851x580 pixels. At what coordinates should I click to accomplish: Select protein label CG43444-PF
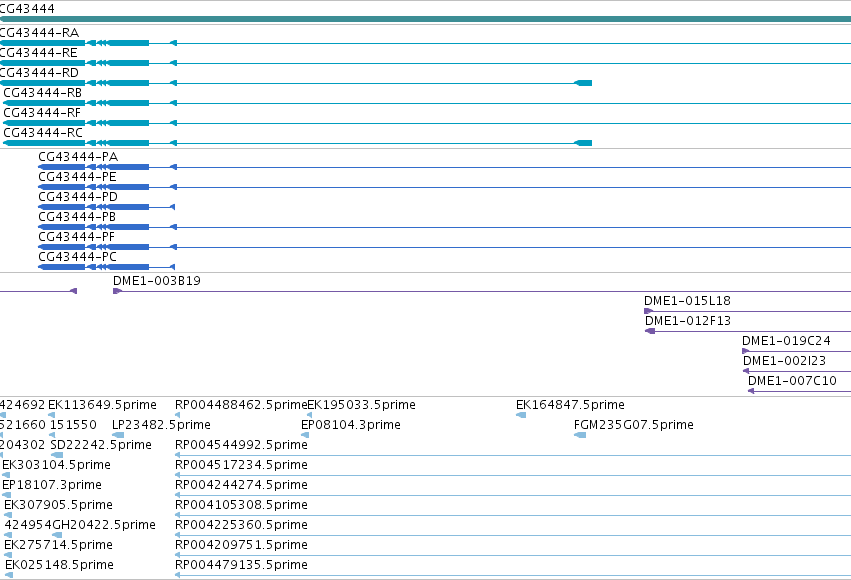[77, 237]
